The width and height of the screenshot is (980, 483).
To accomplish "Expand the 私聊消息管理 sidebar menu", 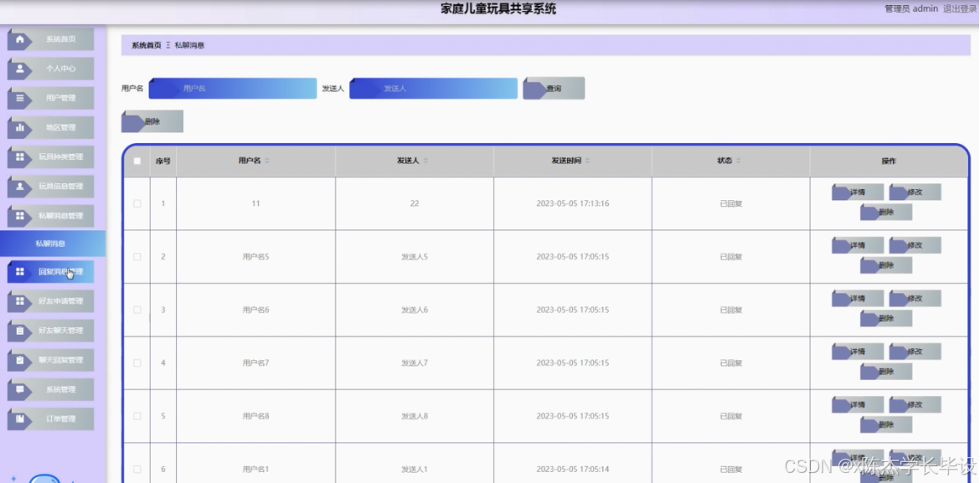I will click(x=50, y=216).
